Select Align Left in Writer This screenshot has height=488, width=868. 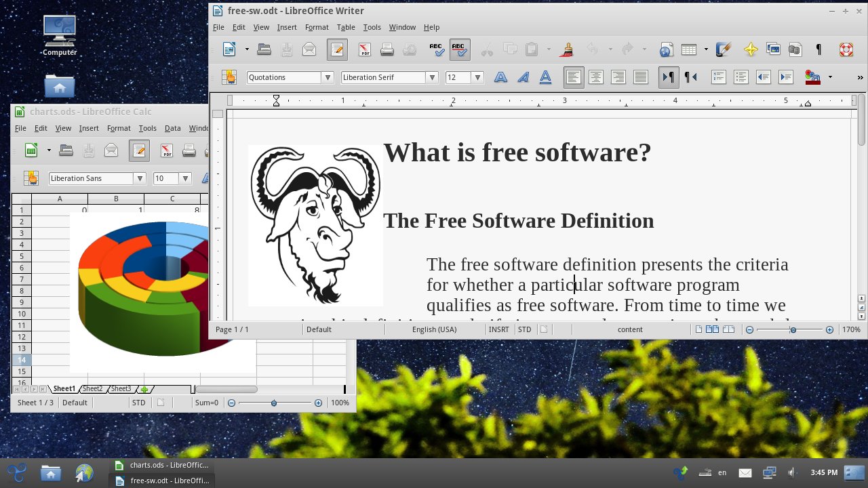click(574, 77)
